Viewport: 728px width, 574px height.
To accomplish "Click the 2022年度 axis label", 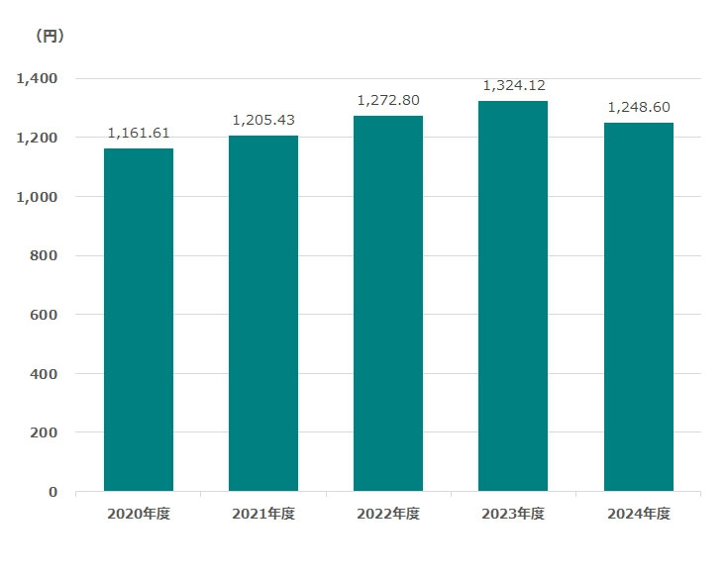I will tap(388, 514).
